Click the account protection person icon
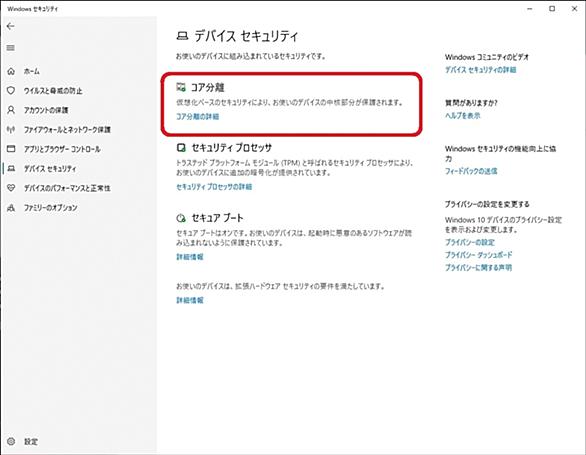586x455 pixels. (x=11, y=110)
